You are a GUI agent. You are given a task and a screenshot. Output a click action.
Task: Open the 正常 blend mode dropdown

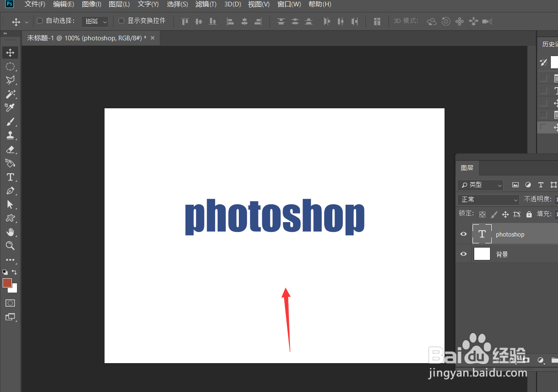[x=488, y=199]
